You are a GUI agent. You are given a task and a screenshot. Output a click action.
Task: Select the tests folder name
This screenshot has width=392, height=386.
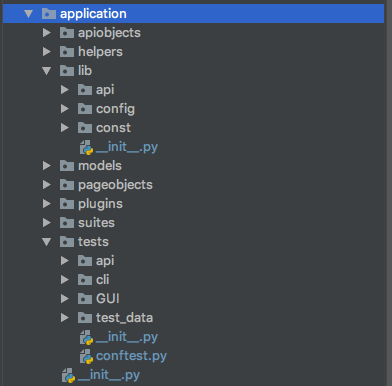point(93,242)
